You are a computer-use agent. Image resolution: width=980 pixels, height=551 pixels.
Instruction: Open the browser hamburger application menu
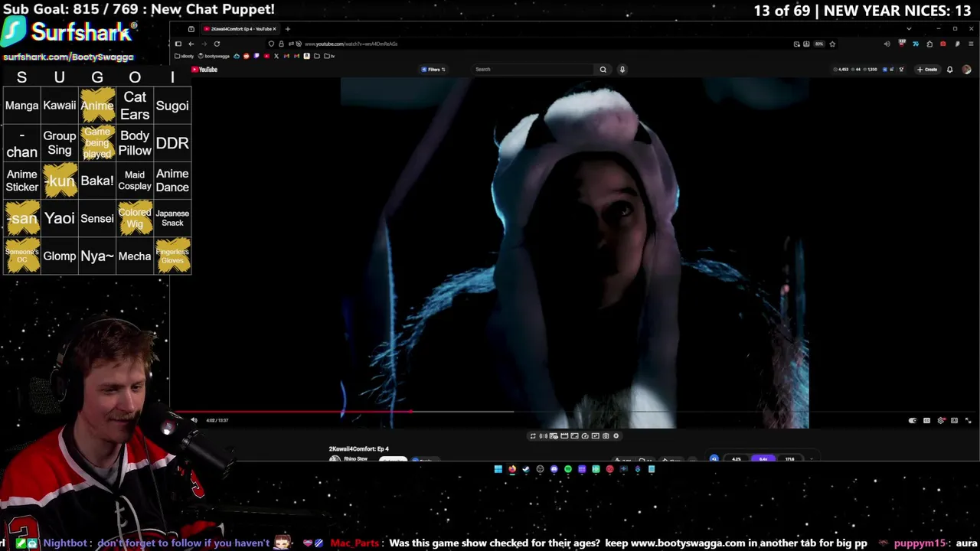[971, 44]
